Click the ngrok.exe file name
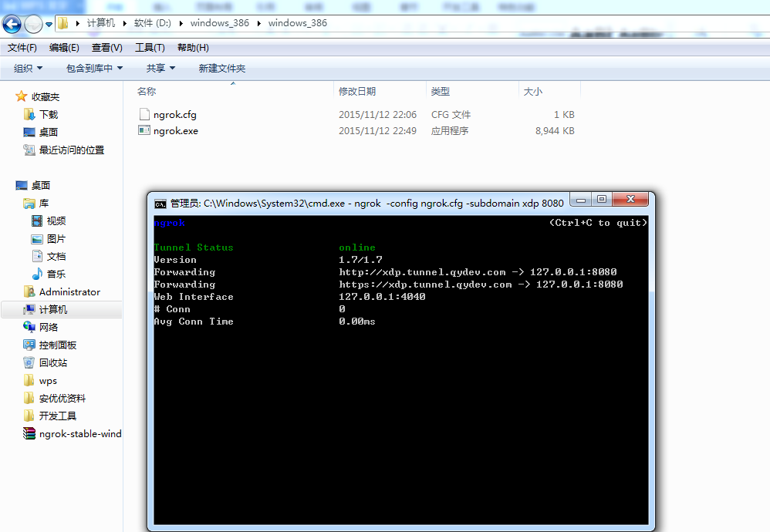770x532 pixels. (x=176, y=131)
